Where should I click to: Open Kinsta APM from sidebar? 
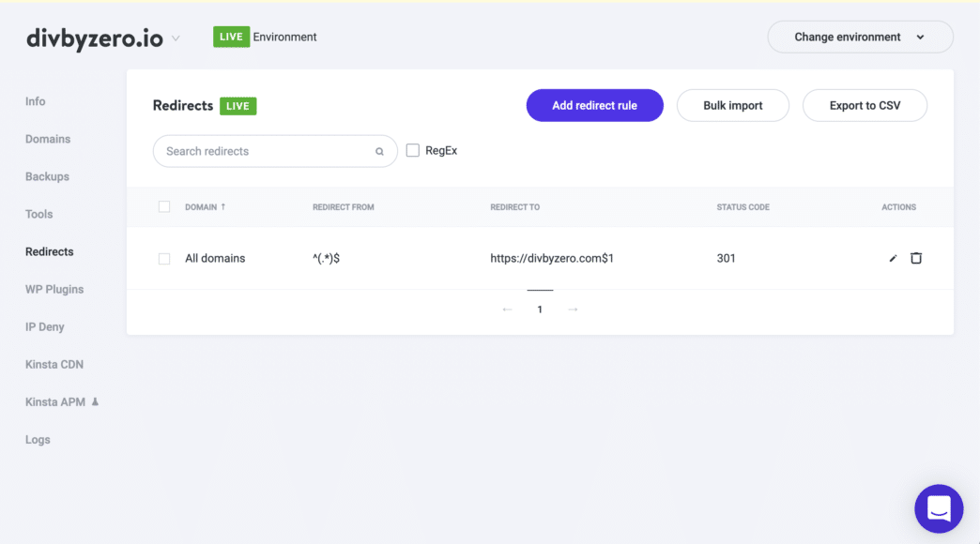click(x=55, y=401)
